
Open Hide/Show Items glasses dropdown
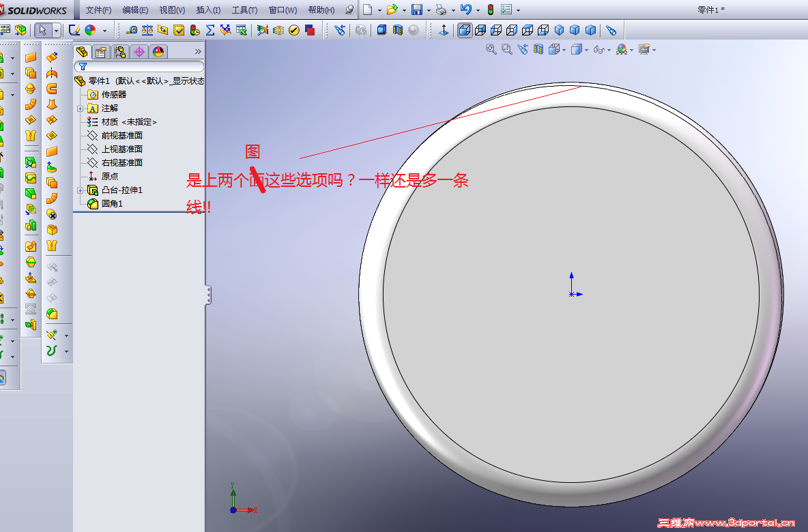pos(609,50)
